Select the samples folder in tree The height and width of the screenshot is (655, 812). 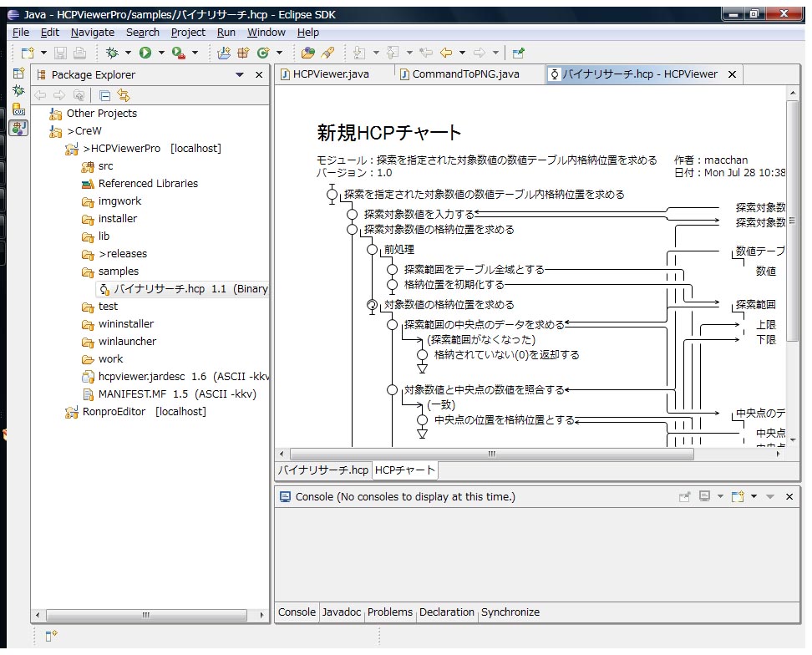click(x=118, y=272)
